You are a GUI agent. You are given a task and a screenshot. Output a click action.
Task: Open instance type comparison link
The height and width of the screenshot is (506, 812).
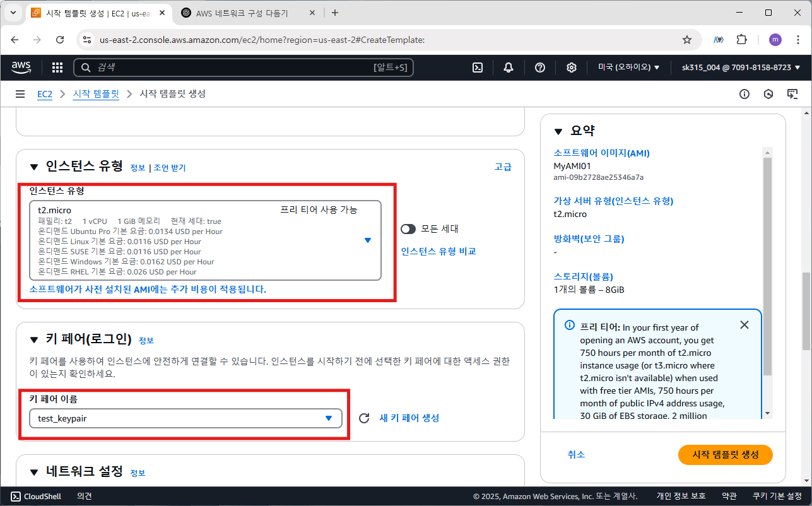(x=438, y=251)
